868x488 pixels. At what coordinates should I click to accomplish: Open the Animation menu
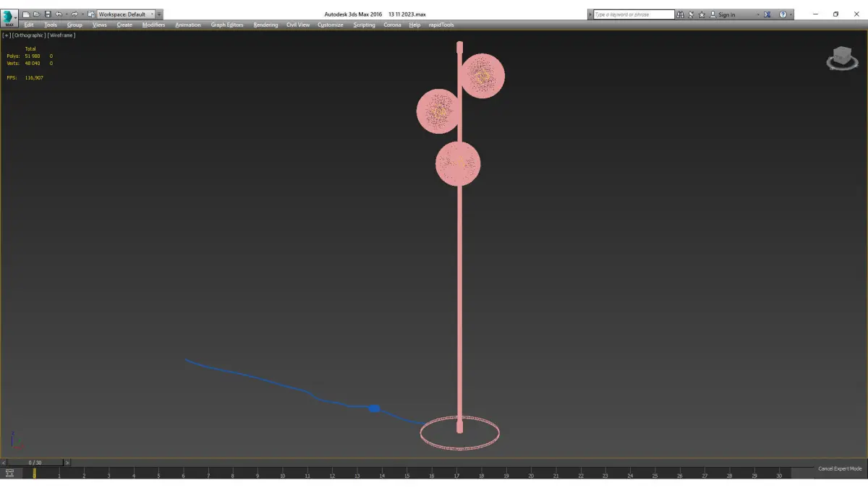[x=188, y=25]
